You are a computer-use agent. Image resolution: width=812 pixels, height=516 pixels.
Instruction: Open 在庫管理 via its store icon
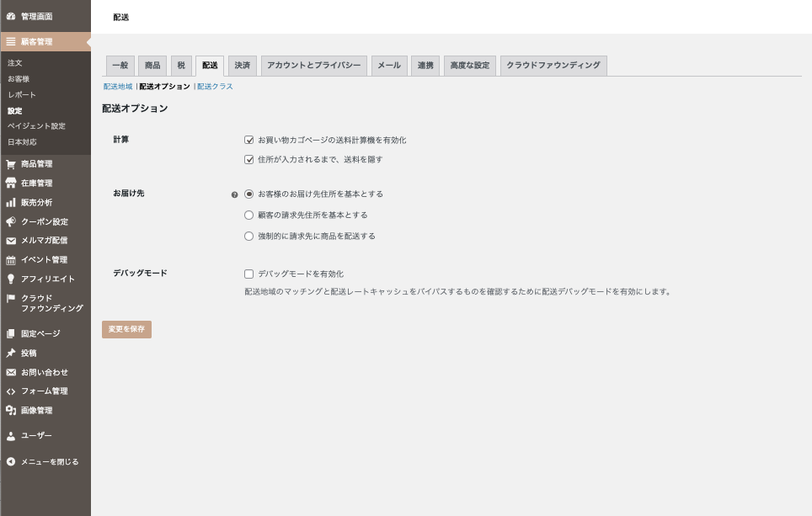coord(11,184)
